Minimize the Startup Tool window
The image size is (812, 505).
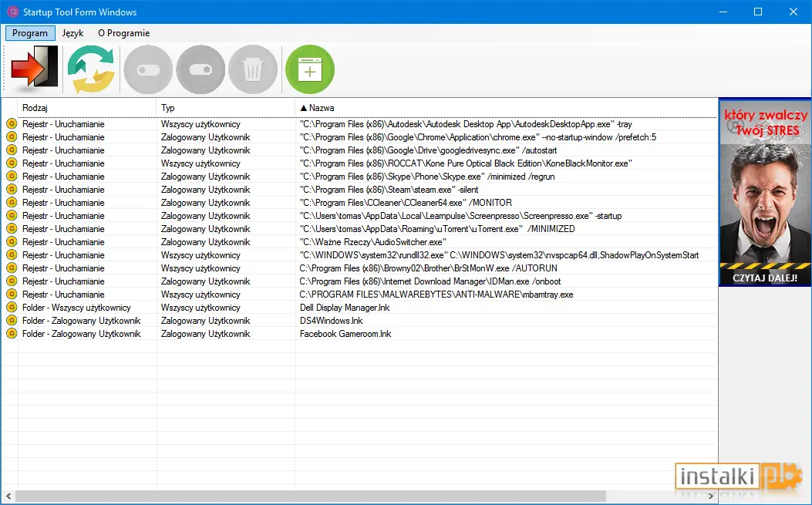pos(723,12)
